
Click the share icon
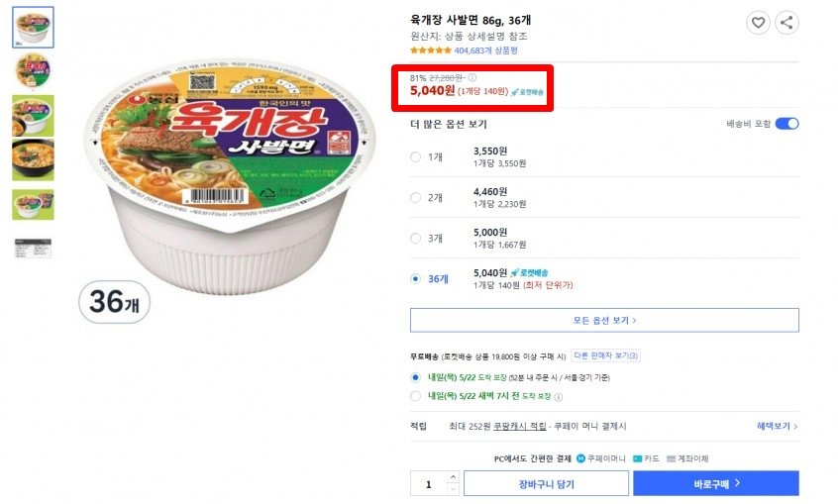click(x=786, y=23)
